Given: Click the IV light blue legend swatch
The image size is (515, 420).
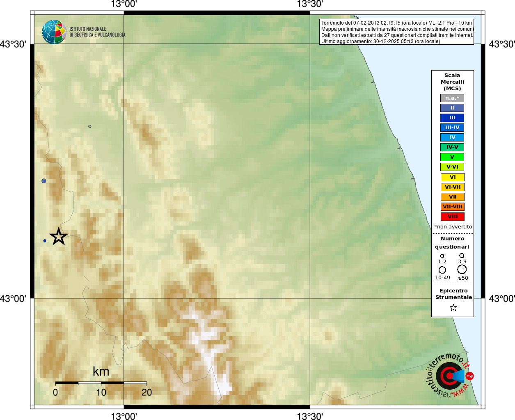Looking at the screenshot, I should pyautogui.click(x=452, y=137).
